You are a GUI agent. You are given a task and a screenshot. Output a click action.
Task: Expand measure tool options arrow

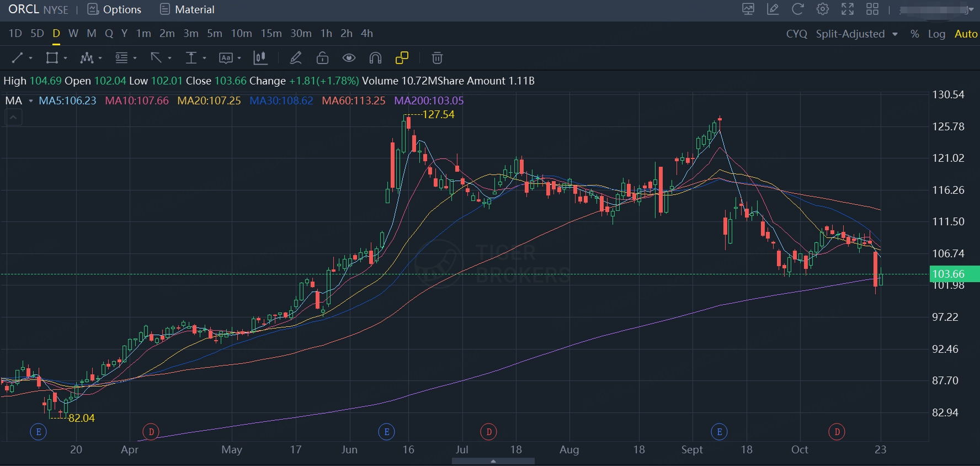click(204, 58)
